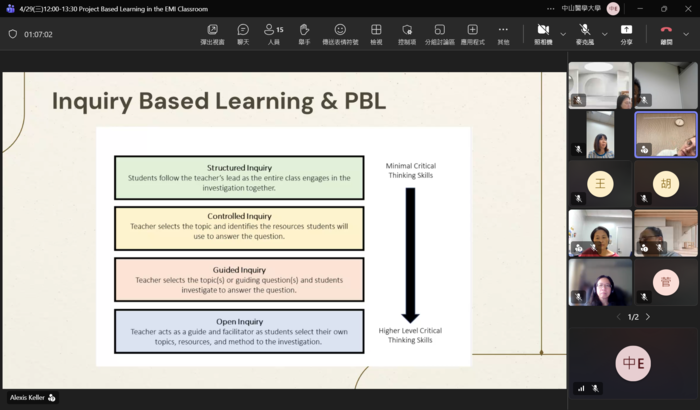Image resolution: width=700 pixels, height=410 pixels.
Task: Click the Teams app logo in title bar
Action: click(x=10, y=8)
